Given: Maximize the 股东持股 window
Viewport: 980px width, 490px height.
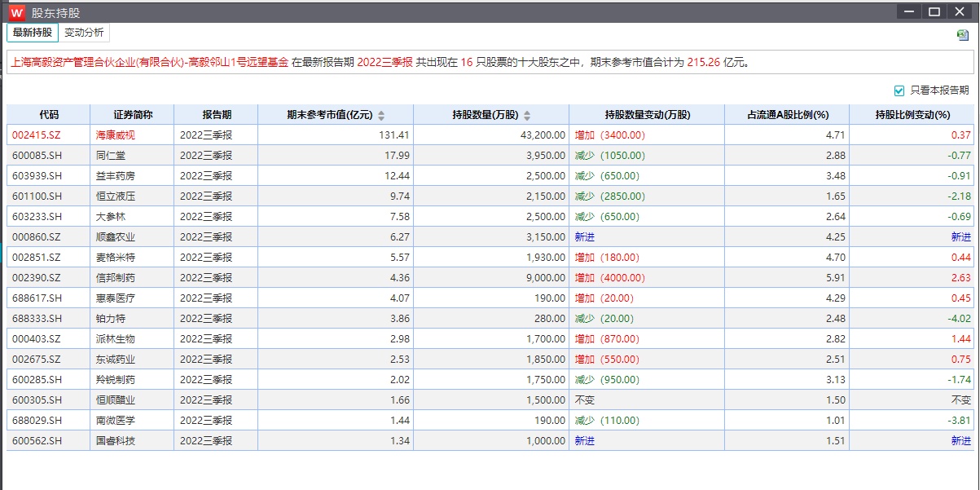Looking at the screenshot, I should 934,12.
